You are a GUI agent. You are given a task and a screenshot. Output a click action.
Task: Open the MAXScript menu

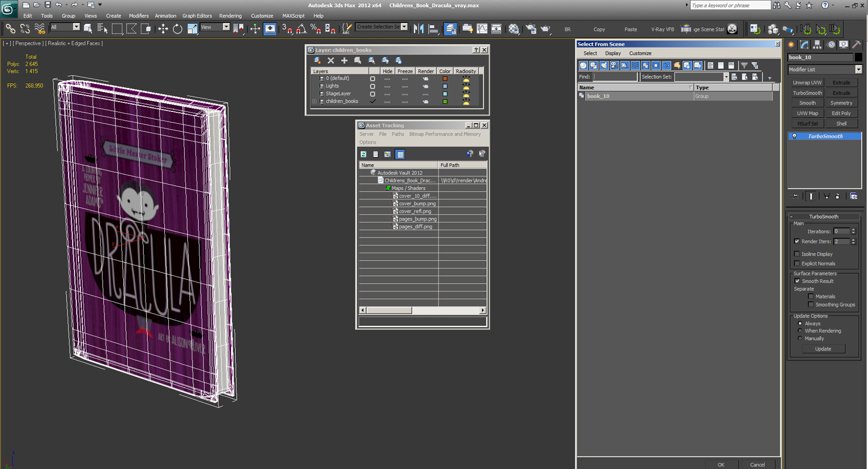[x=293, y=16]
